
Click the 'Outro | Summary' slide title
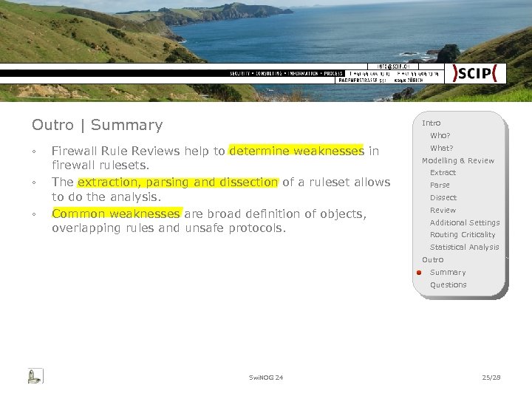coord(97,125)
